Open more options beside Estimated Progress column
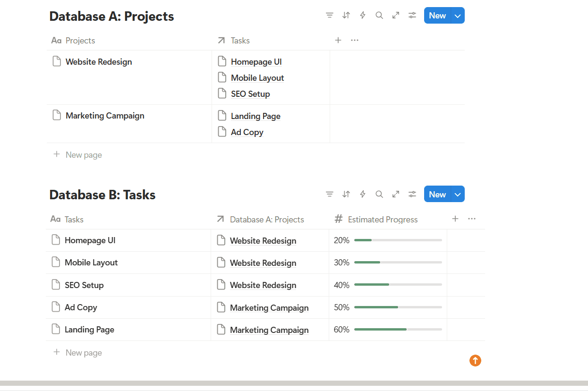Viewport: 588px width, 391px height. pyautogui.click(x=472, y=219)
